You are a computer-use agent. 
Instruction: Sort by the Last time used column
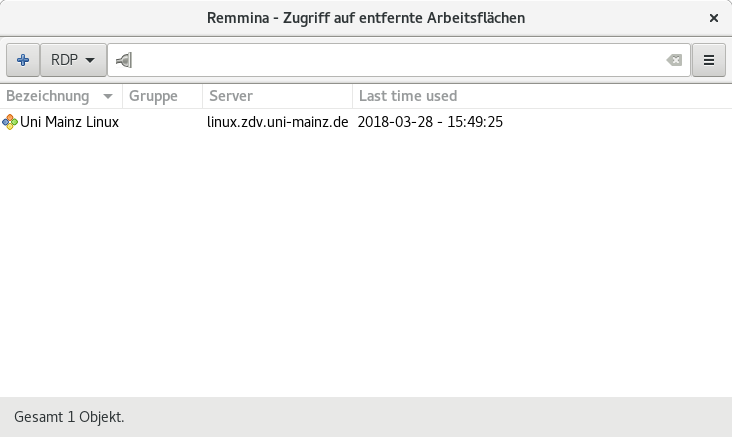coord(408,96)
